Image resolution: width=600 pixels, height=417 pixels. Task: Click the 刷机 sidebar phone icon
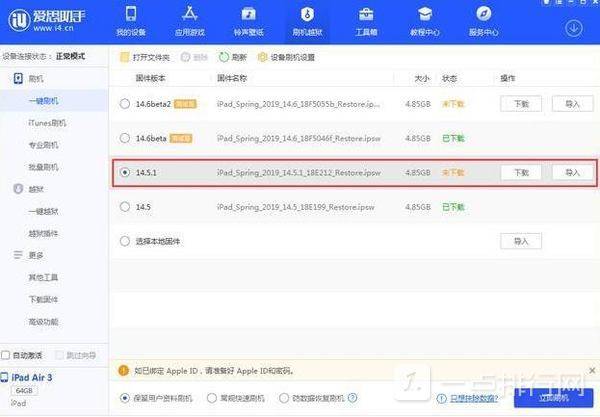(18, 78)
